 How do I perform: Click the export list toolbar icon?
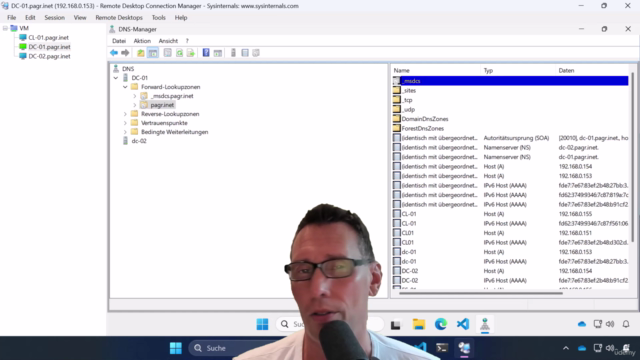(x=191, y=53)
